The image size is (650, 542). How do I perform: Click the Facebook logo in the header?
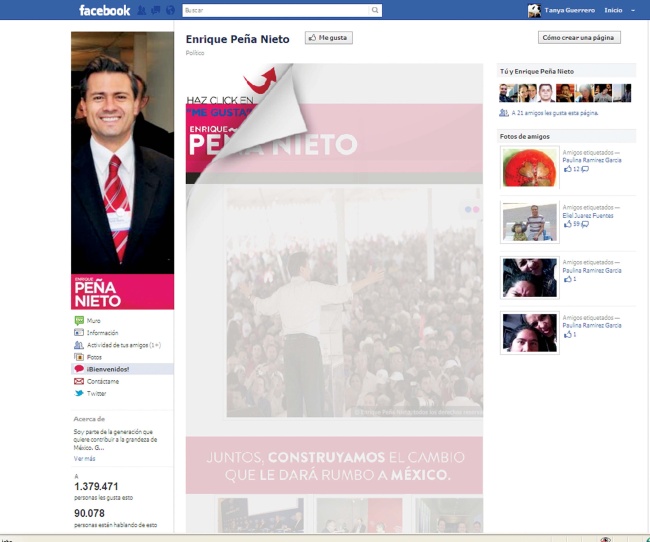104,10
